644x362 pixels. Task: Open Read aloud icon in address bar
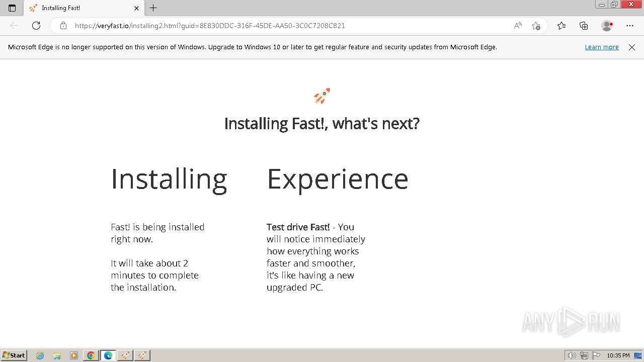518,26
